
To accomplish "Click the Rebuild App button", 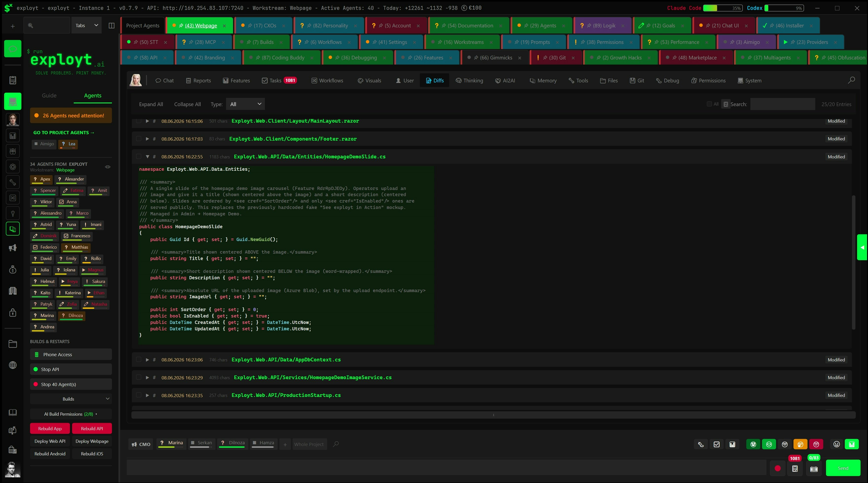I will coord(50,428).
